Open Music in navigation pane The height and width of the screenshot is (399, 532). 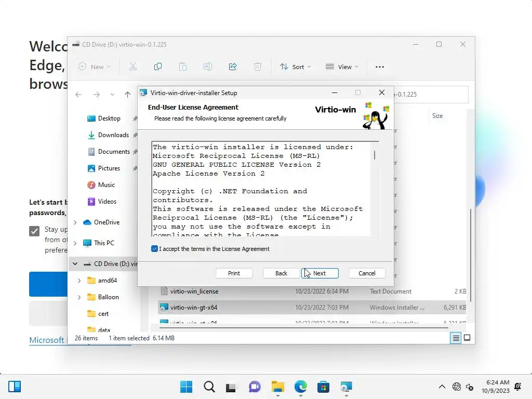tap(106, 185)
